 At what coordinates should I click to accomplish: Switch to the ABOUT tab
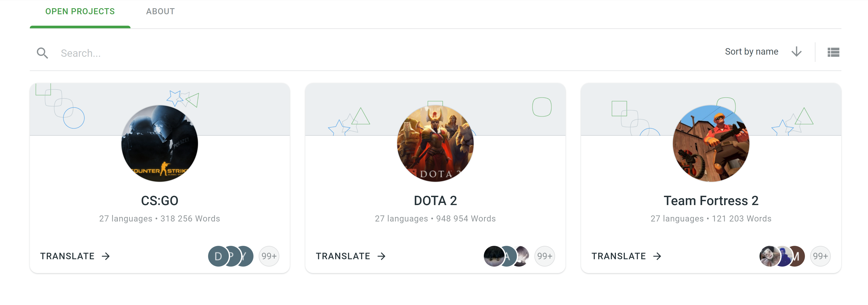(x=160, y=11)
